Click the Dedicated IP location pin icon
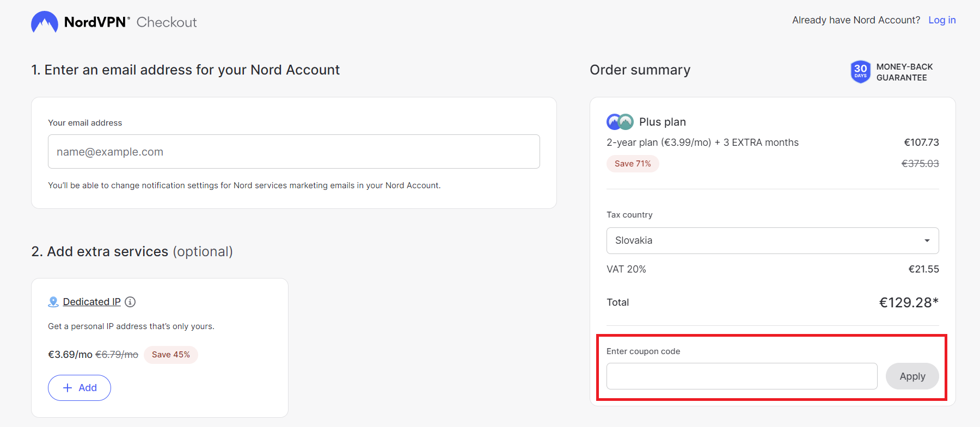This screenshot has height=427, width=980. pyautogui.click(x=53, y=302)
